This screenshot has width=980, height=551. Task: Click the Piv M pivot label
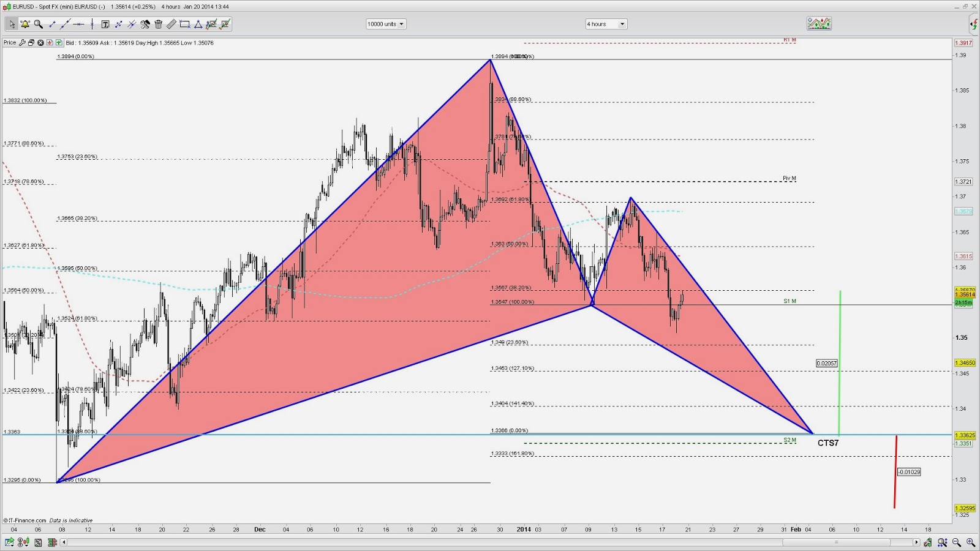click(x=790, y=179)
